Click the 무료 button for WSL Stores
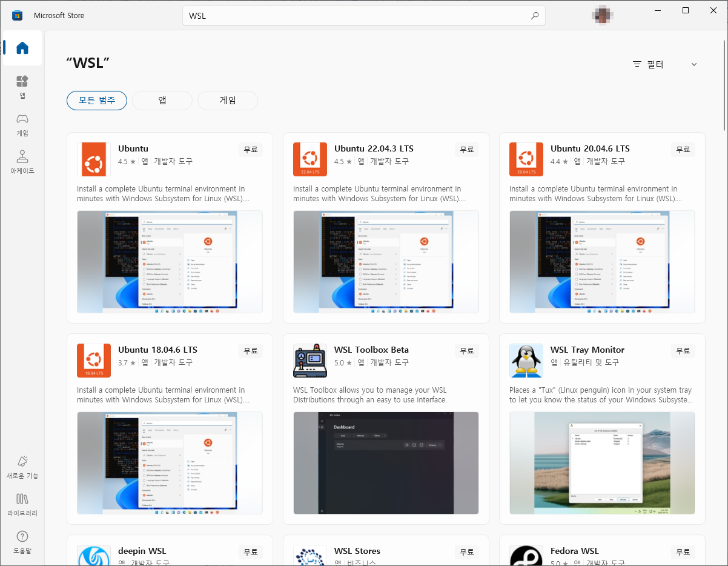 pos(467,552)
